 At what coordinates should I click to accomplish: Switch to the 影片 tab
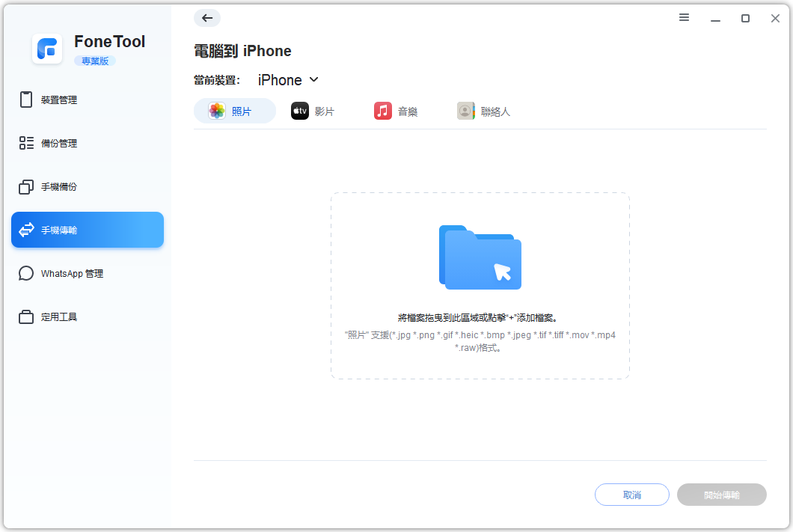pos(313,111)
